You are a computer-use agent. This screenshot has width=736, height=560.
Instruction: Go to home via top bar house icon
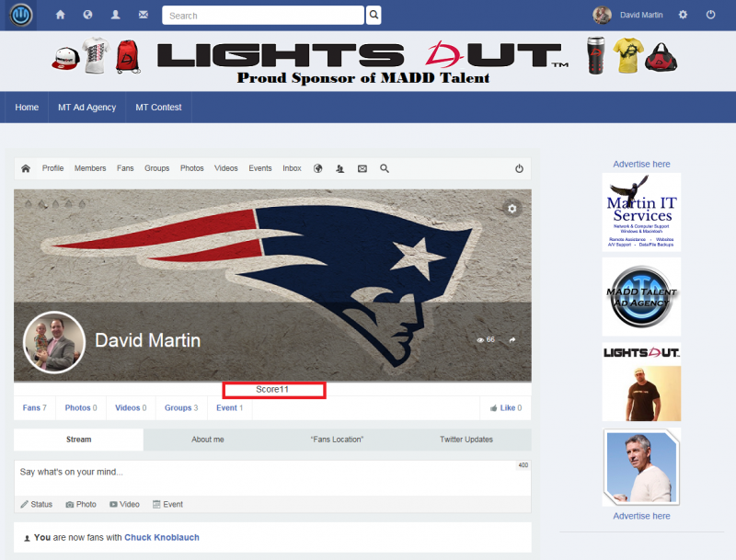60,15
